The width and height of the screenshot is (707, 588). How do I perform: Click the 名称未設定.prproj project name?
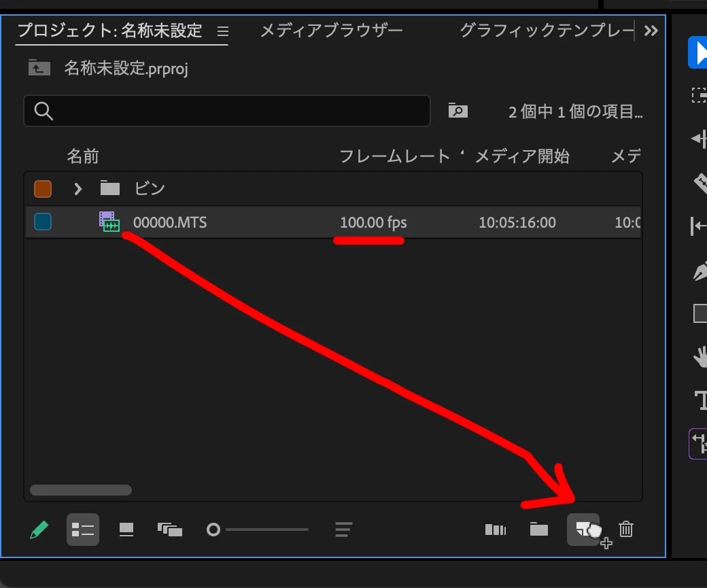[126, 68]
